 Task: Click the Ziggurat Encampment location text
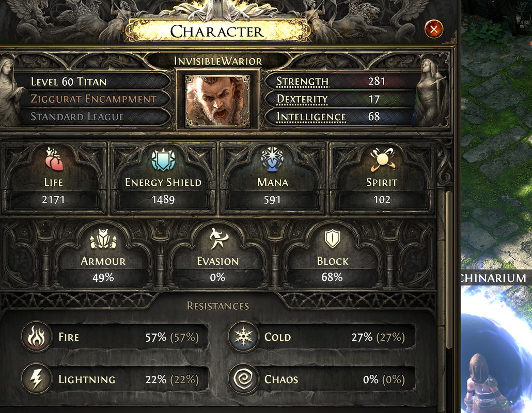[x=93, y=99]
